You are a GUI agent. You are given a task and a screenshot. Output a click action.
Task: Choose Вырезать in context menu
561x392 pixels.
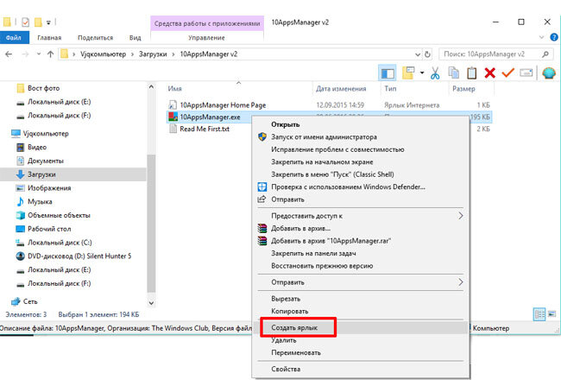(361, 299)
